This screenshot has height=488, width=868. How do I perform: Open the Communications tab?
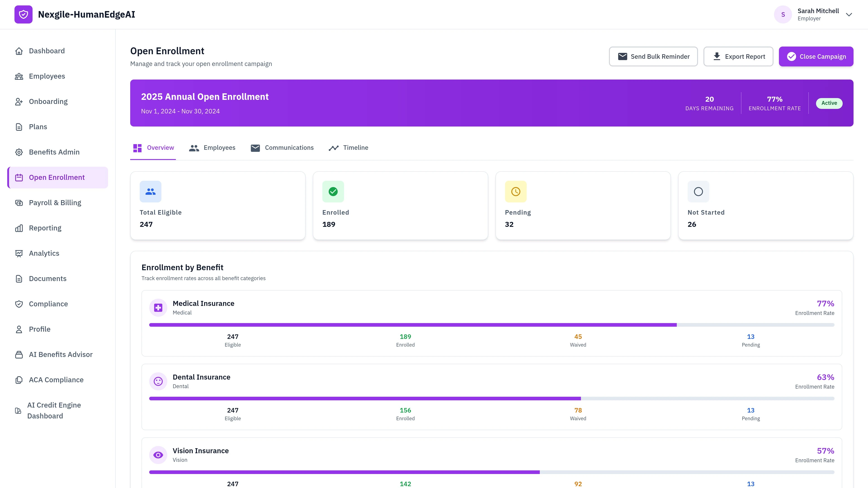tap(282, 148)
